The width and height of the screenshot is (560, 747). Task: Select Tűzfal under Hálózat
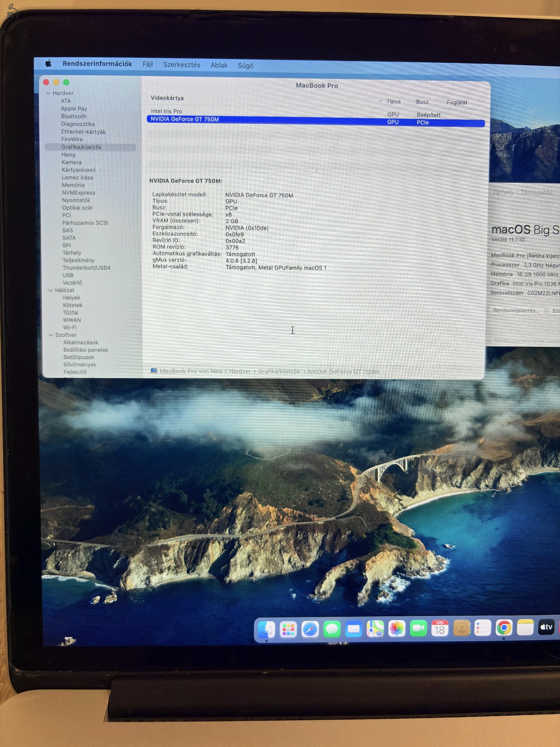pos(70,313)
